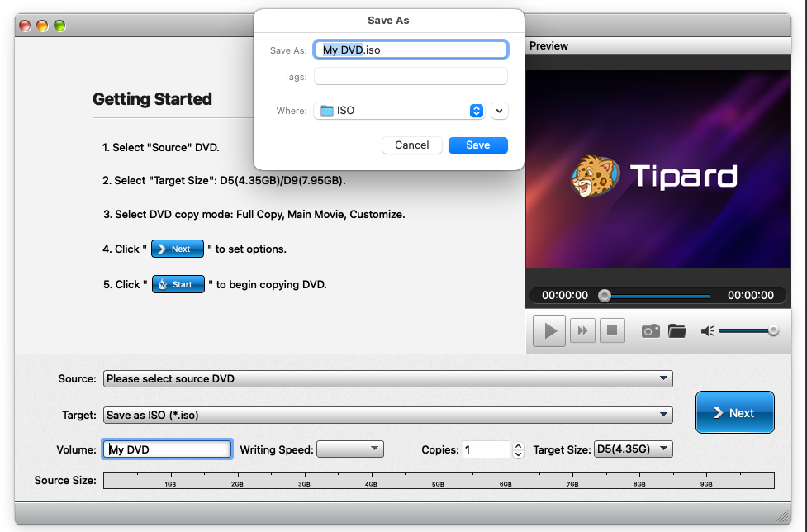Viewport: 807px width, 532px height.
Task: Mute audio using the speaker icon
Action: (707, 331)
